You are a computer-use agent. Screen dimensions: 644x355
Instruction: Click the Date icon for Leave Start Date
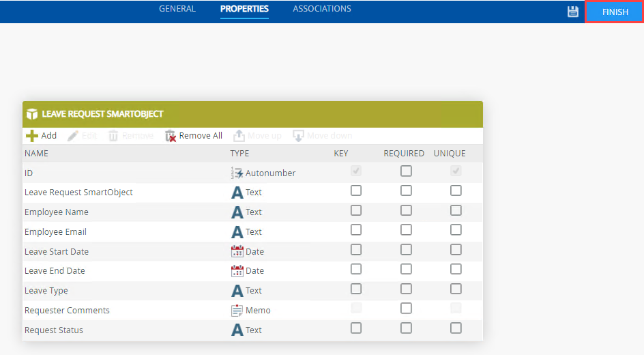click(x=237, y=251)
